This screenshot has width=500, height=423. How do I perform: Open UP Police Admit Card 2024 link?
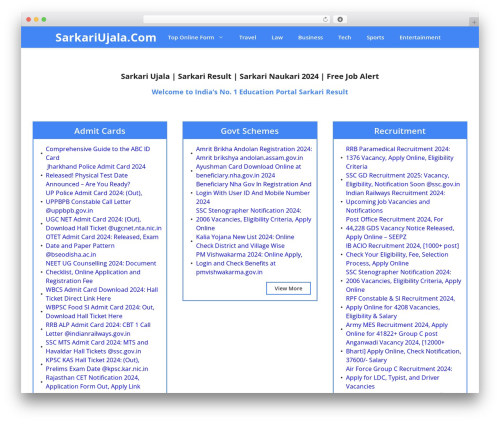coord(94,202)
